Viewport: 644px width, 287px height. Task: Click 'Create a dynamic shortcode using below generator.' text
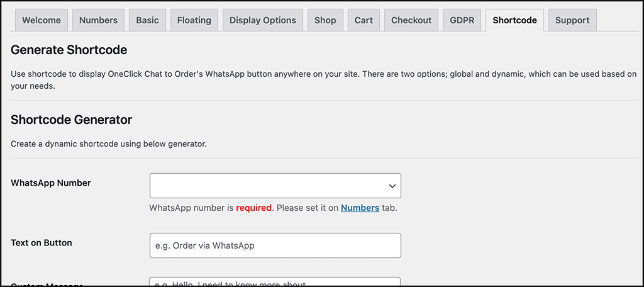[109, 144]
